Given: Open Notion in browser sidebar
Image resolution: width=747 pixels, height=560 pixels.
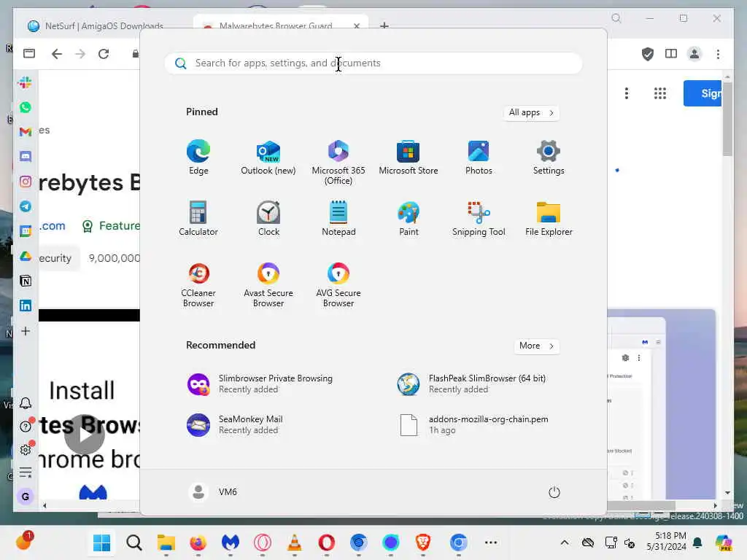Looking at the screenshot, I should pos(26,281).
